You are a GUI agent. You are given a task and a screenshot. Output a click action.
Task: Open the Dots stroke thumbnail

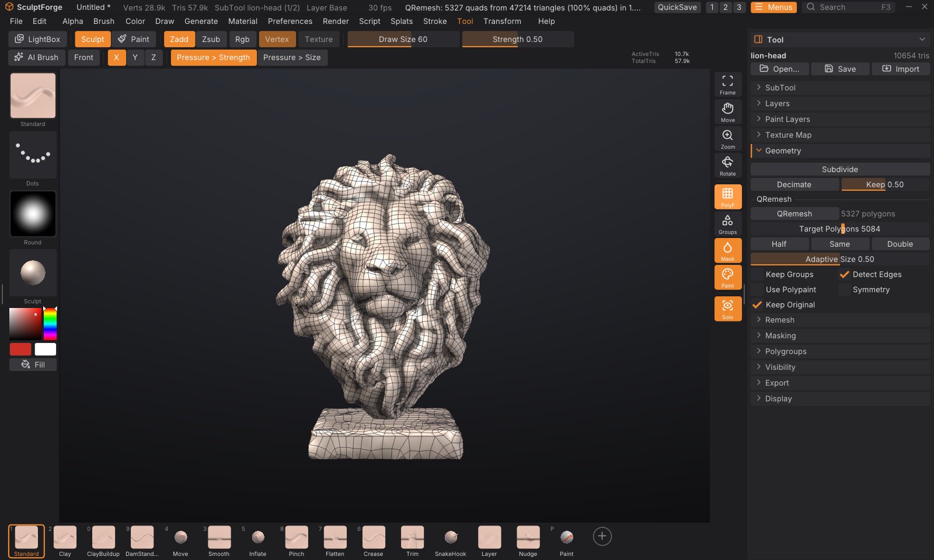point(33,155)
